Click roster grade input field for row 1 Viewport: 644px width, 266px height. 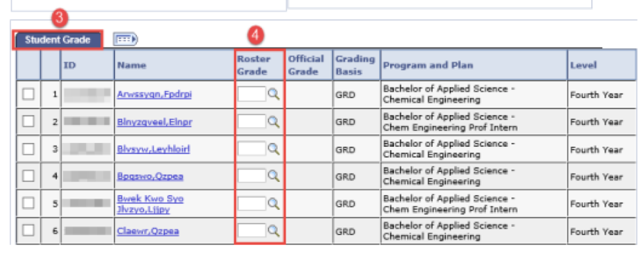pyautogui.click(x=251, y=95)
